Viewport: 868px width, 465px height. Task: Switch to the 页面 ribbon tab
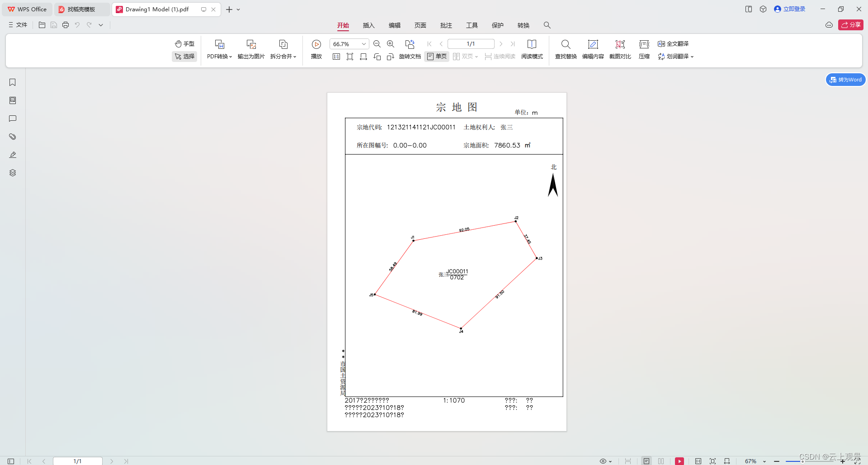pyautogui.click(x=420, y=25)
